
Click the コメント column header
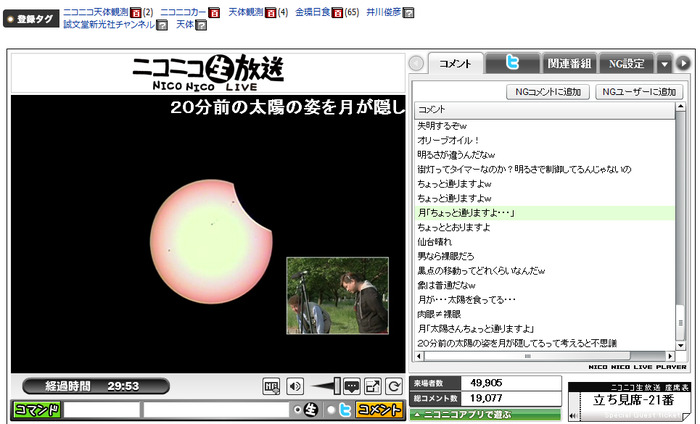[x=545, y=110]
